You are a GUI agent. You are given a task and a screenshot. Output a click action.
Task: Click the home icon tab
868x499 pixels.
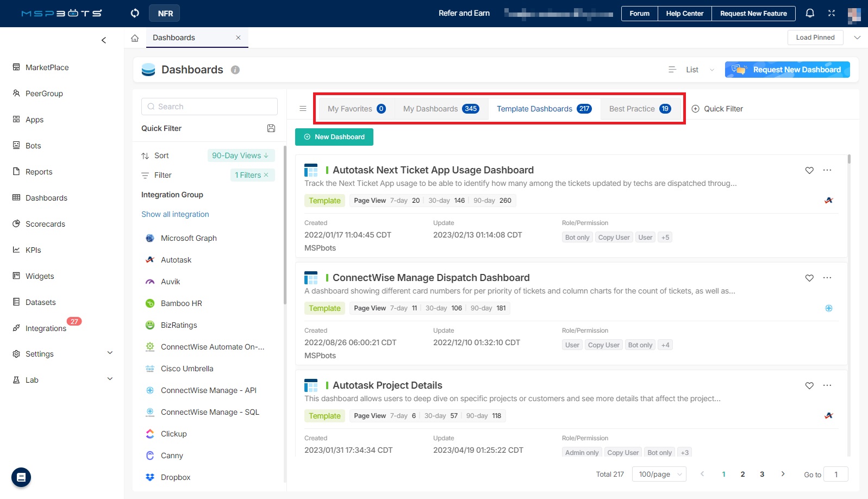click(135, 38)
